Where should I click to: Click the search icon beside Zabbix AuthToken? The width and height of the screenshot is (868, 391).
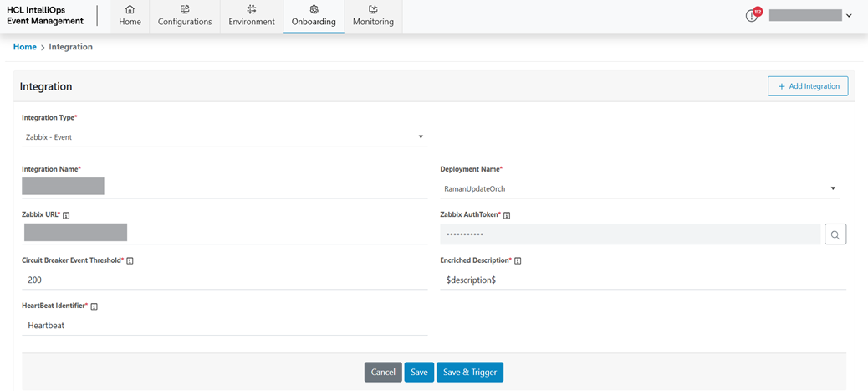click(x=835, y=234)
